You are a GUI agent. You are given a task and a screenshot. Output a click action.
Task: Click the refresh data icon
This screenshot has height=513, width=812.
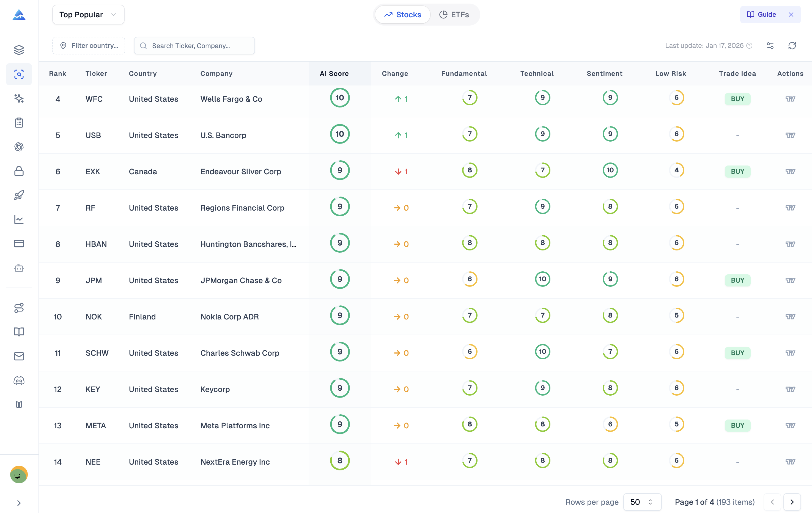pos(792,46)
